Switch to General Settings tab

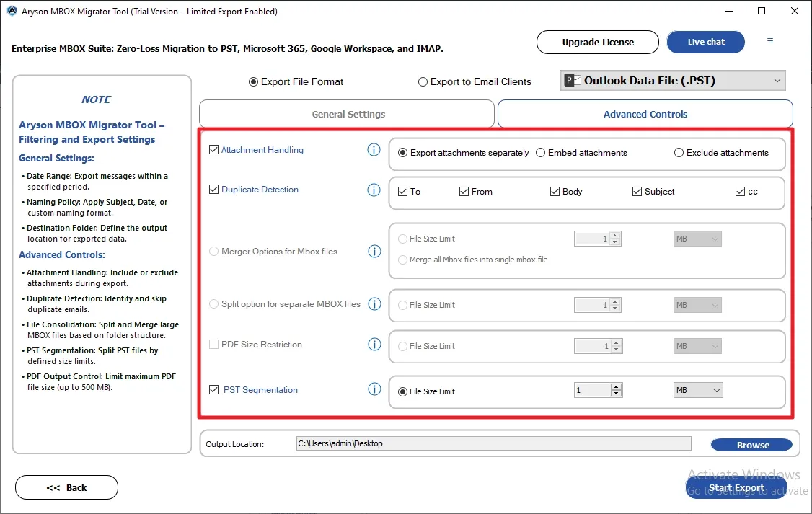[346, 114]
